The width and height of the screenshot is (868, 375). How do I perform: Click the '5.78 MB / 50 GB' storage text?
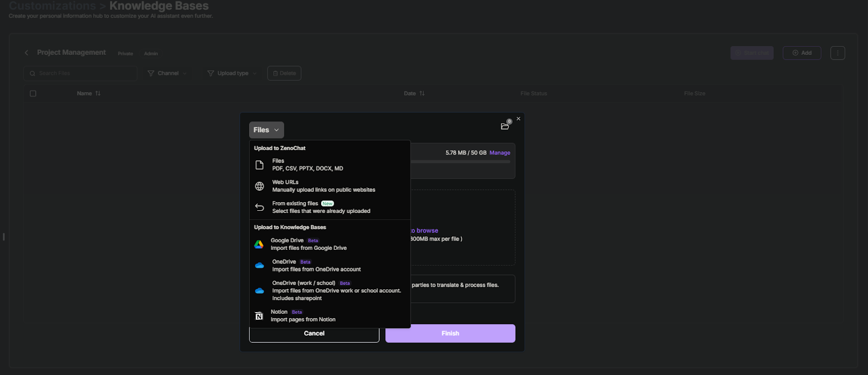pyautogui.click(x=466, y=153)
